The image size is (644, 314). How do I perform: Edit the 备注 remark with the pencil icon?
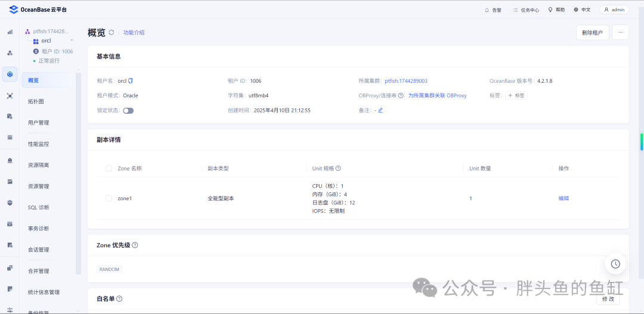380,110
